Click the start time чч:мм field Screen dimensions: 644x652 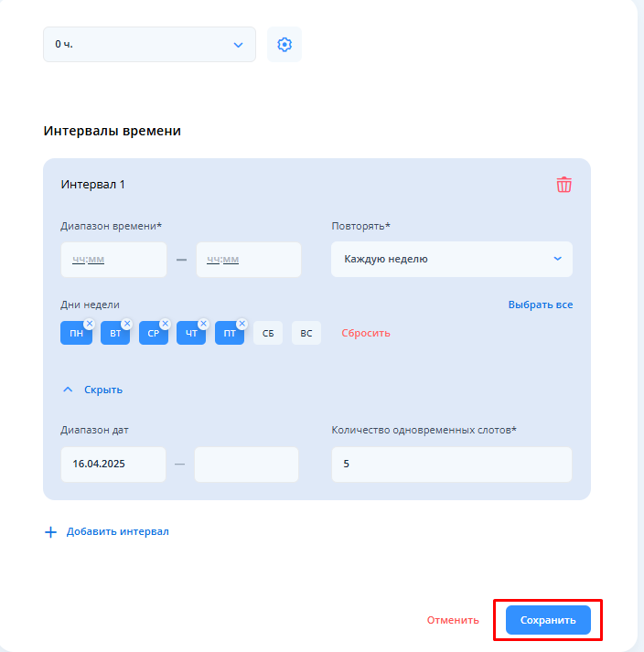pyautogui.click(x=113, y=260)
